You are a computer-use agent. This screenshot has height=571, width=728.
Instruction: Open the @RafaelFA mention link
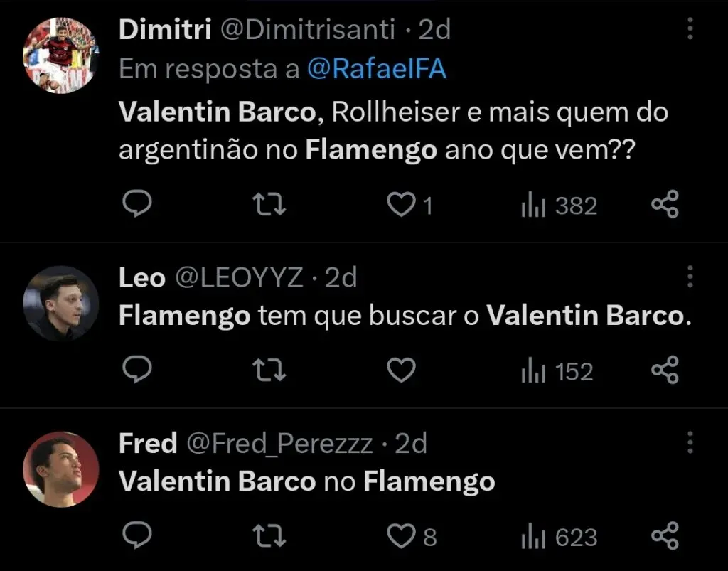point(377,69)
